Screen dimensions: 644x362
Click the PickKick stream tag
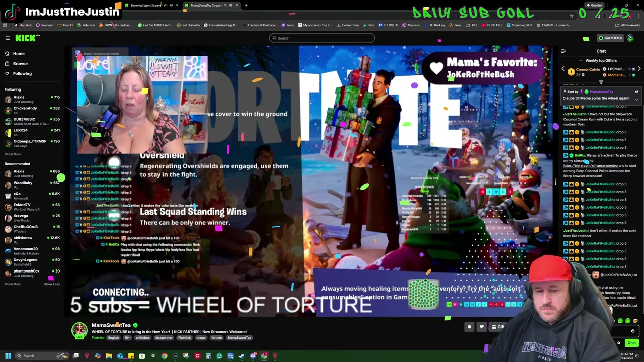(x=184, y=338)
